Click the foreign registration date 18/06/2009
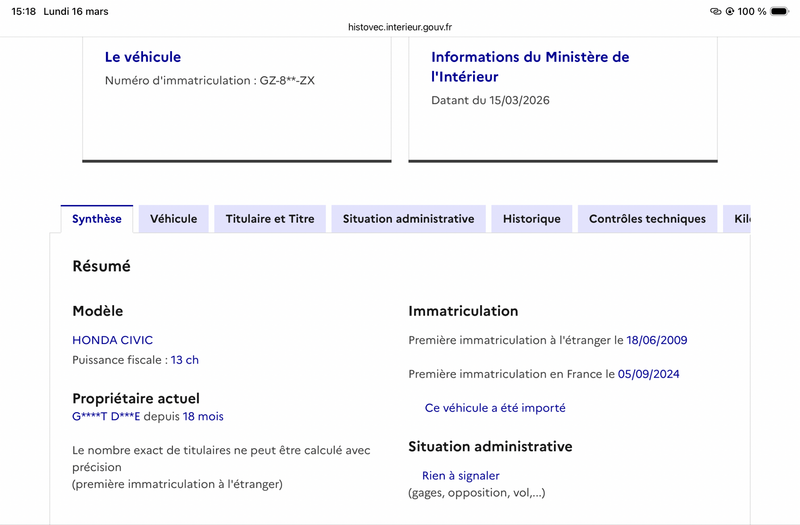This screenshot has height=525, width=800. coord(657,340)
